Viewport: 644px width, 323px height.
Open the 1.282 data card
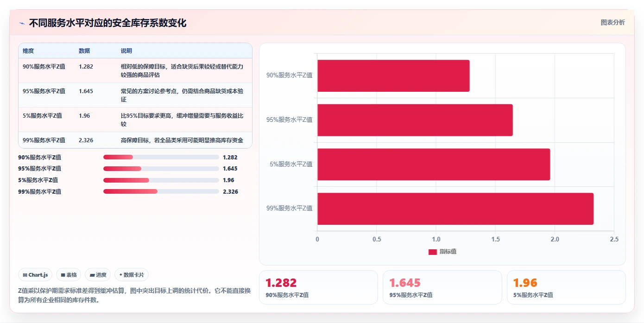318,287
